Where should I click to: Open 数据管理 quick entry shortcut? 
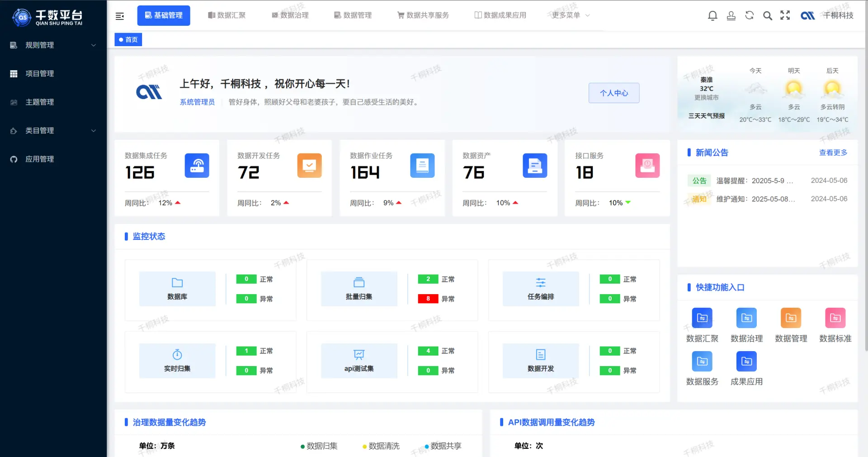[x=791, y=325]
